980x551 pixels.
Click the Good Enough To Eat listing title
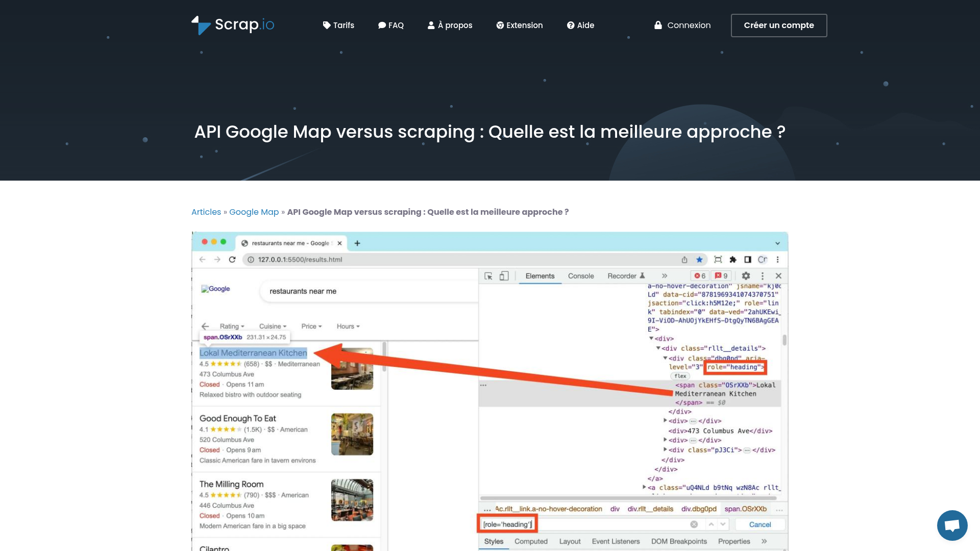click(x=237, y=418)
